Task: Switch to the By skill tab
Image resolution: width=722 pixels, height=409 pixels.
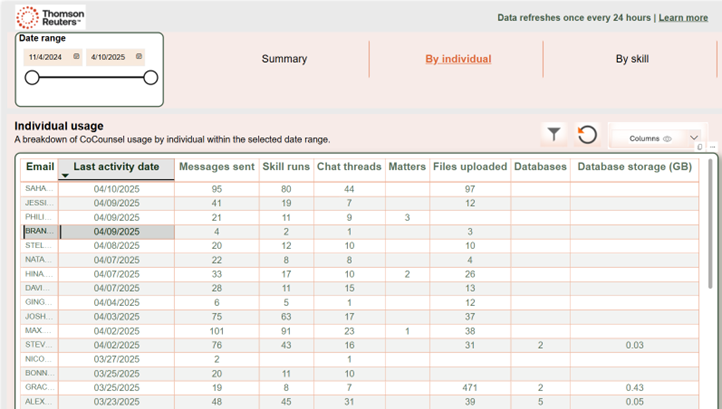Action: [632, 59]
